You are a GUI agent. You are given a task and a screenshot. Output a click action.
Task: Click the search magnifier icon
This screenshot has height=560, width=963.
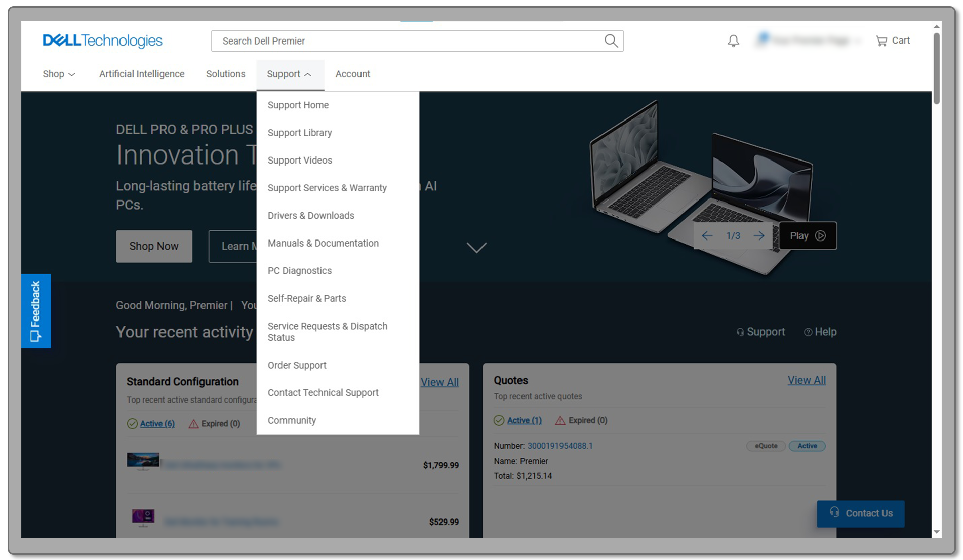pos(611,41)
